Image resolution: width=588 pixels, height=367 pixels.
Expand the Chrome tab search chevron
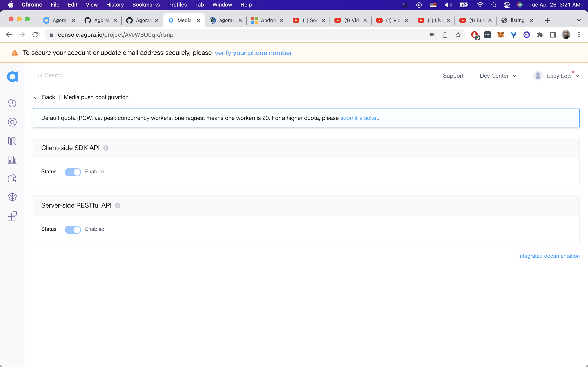pyautogui.click(x=579, y=20)
